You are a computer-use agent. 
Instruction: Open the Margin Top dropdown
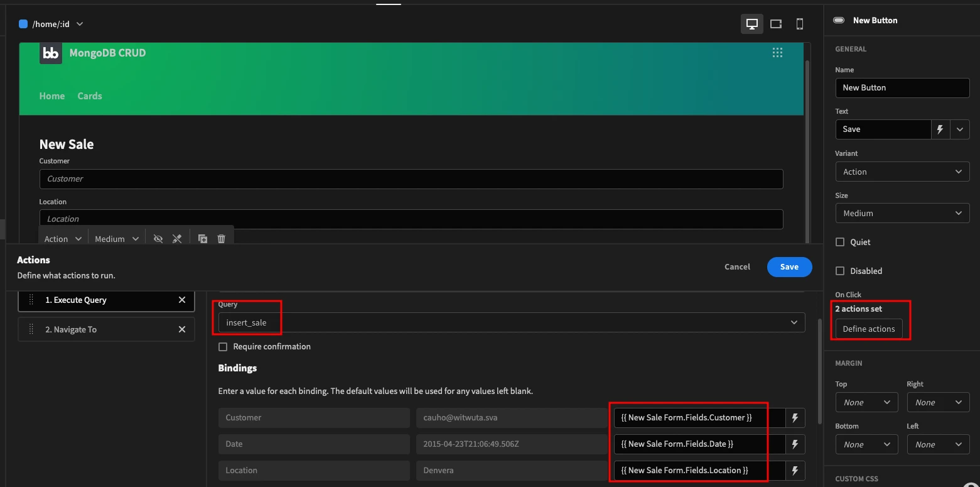point(867,402)
